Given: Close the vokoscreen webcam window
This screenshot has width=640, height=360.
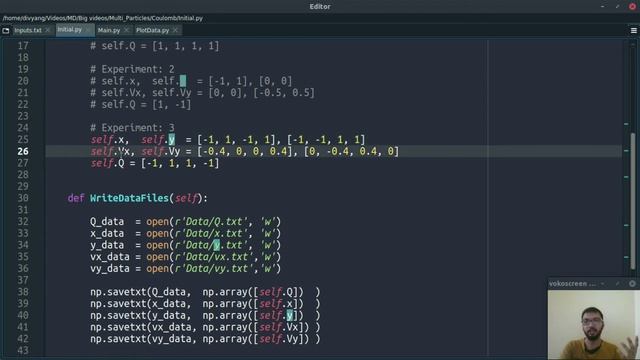Looking at the screenshot, I should pos(632,283).
